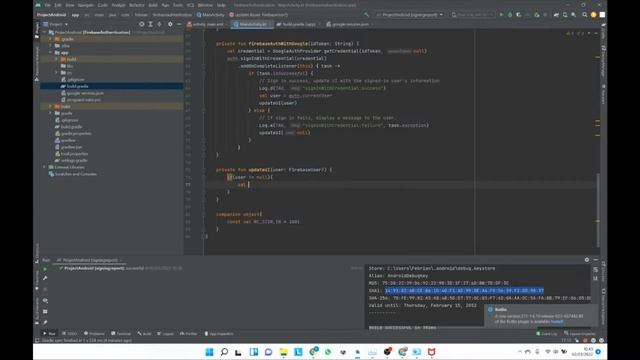Open the Terminal tool window button
This screenshot has width=640, height=360.
pyautogui.click(x=121, y=333)
